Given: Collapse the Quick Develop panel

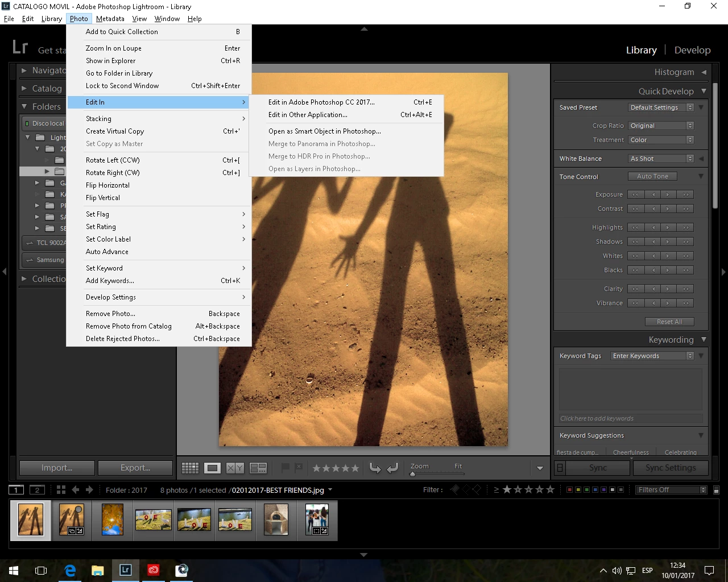Looking at the screenshot, I should [704, 91].
